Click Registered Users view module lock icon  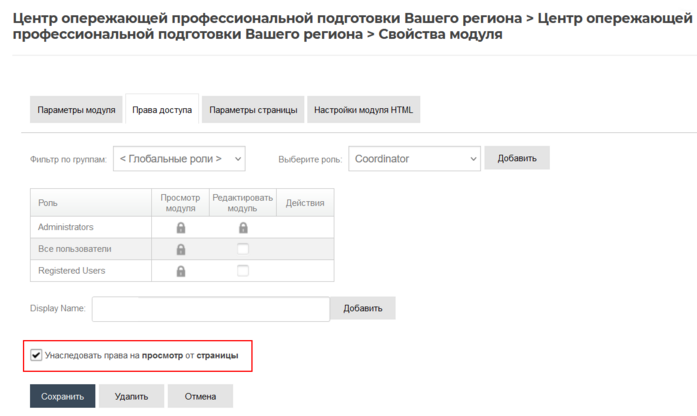coord(181,271)
